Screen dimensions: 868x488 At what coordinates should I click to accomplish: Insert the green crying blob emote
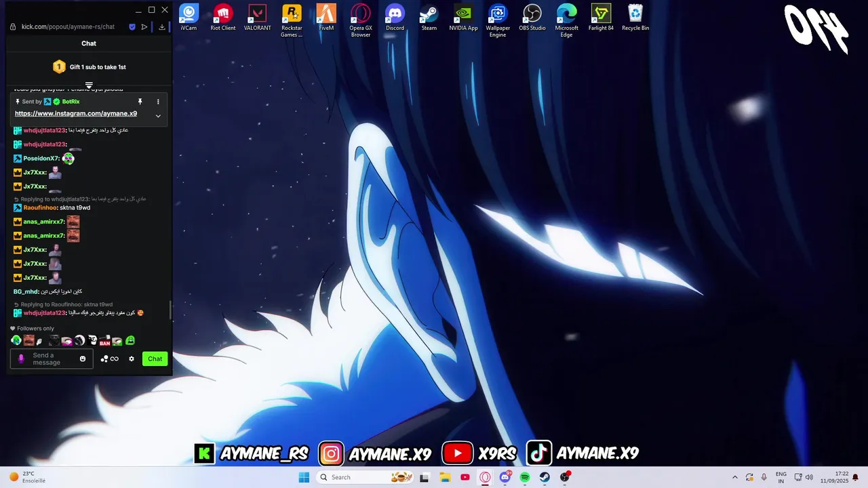130,340
